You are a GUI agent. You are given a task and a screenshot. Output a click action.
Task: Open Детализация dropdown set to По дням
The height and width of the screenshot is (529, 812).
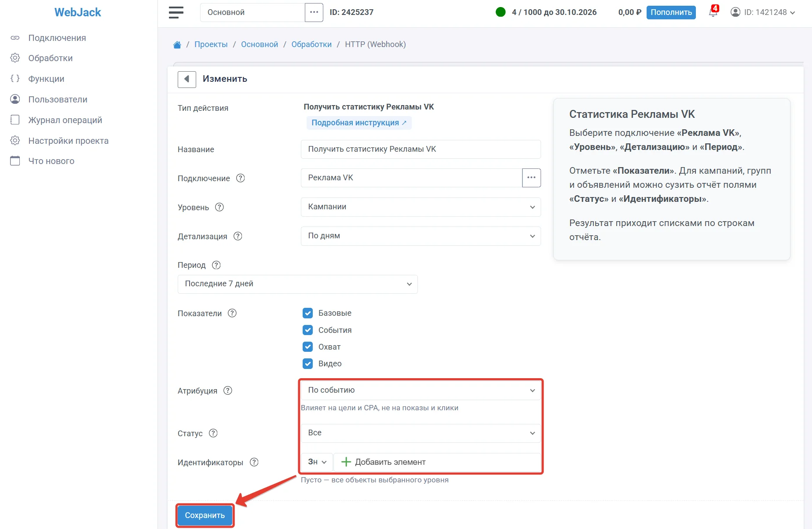point(421,236)
